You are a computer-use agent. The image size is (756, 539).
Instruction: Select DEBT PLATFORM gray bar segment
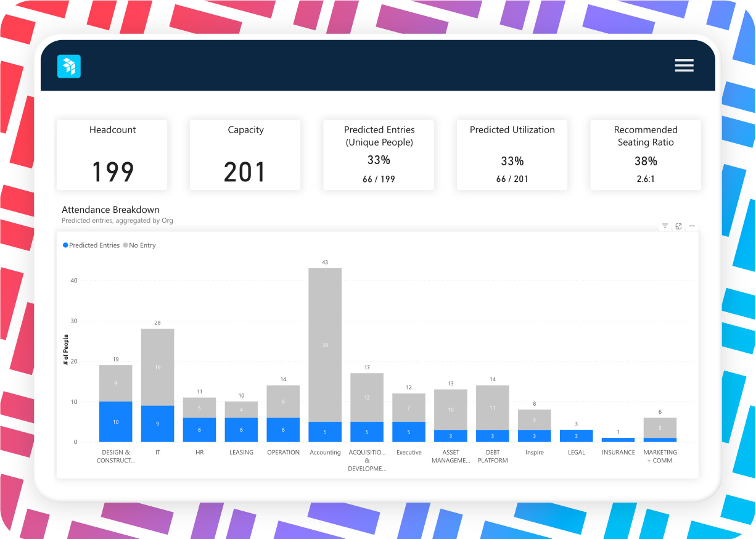click(x=492, y=408)
